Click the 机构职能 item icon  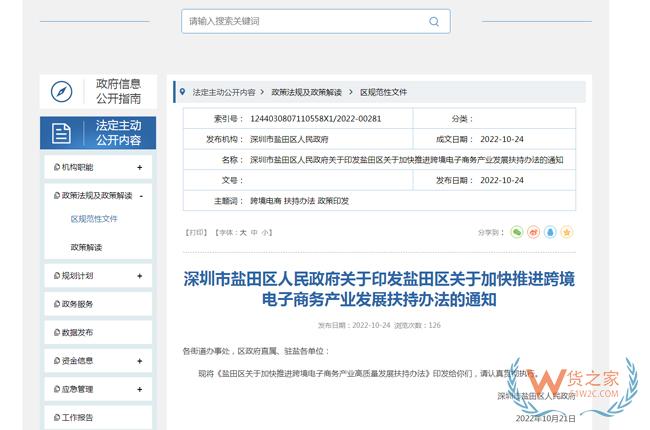pos(57,167)
